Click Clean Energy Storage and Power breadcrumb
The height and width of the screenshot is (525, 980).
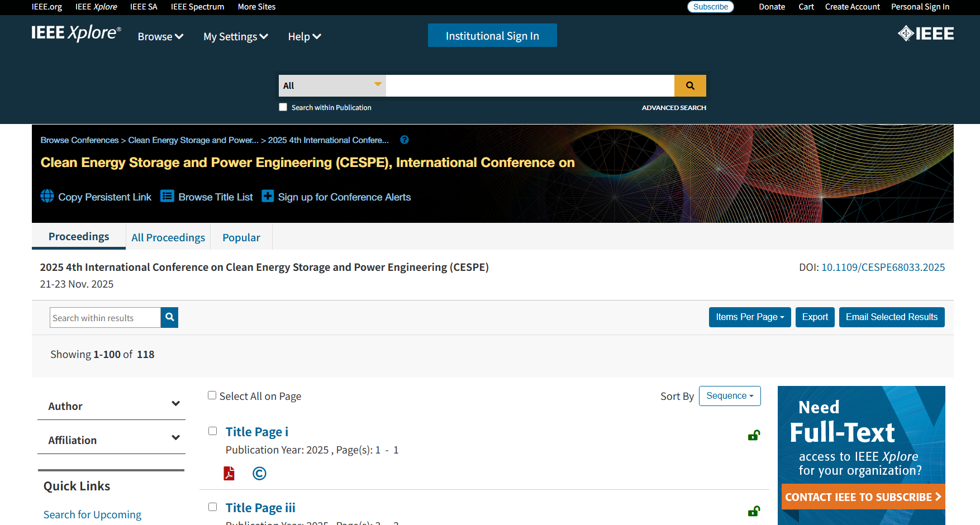pos(193,140)
